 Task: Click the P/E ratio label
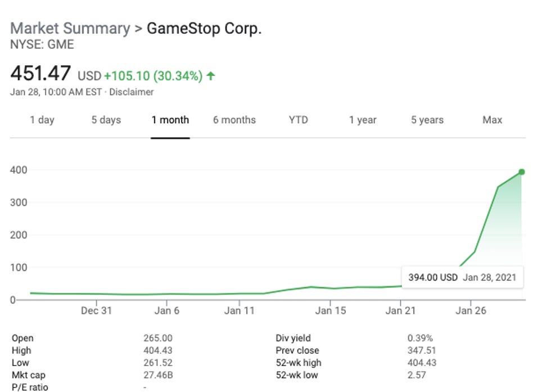[x=30, y=387]
